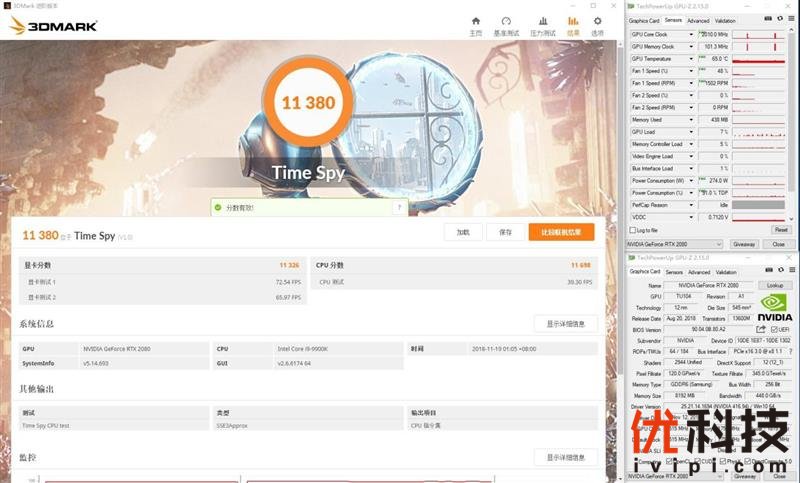Click the orange compare results online button
800x483 pixels.
561,232
